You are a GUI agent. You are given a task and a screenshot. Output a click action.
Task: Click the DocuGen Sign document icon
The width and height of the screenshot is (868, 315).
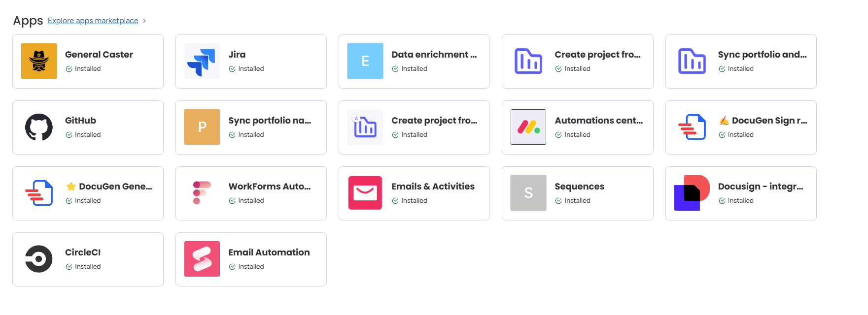click(x=692, y=127)
